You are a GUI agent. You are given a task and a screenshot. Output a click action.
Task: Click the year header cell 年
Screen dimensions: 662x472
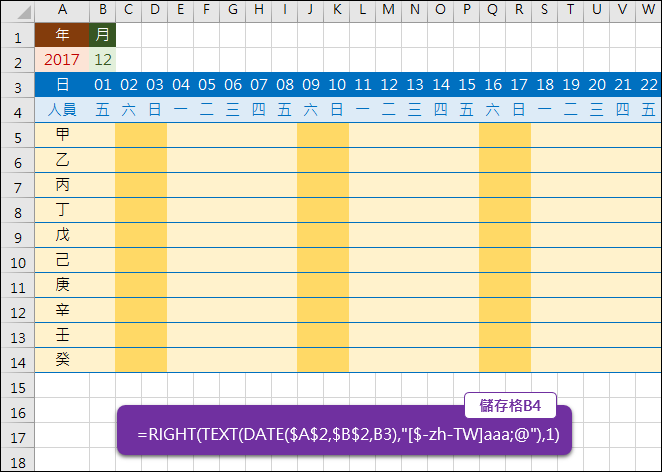(x=62, y=35)
